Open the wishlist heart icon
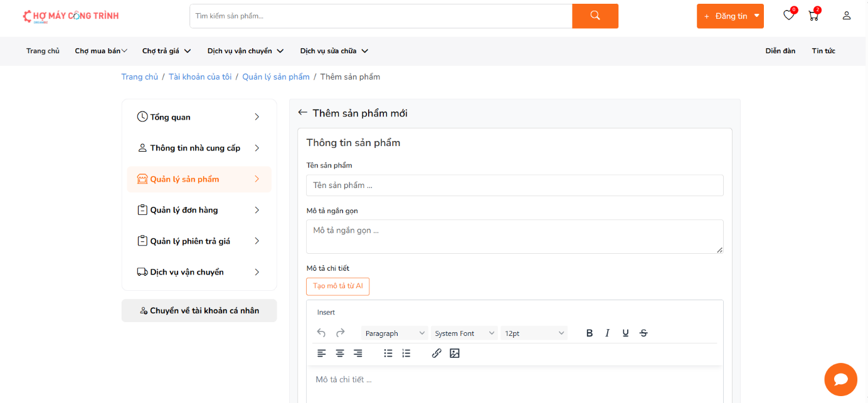 coord(788,16)
